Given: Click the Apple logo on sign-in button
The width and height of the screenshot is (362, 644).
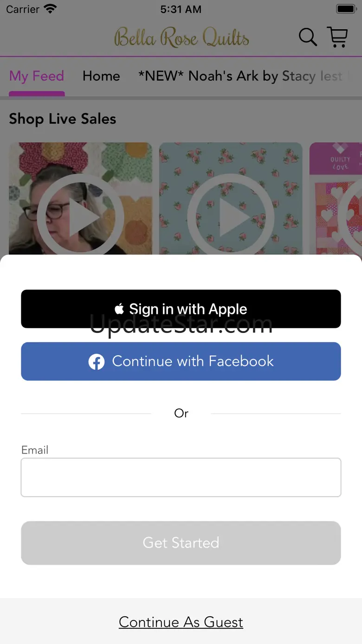Looking at the screenshot, I should pos(119,309).
